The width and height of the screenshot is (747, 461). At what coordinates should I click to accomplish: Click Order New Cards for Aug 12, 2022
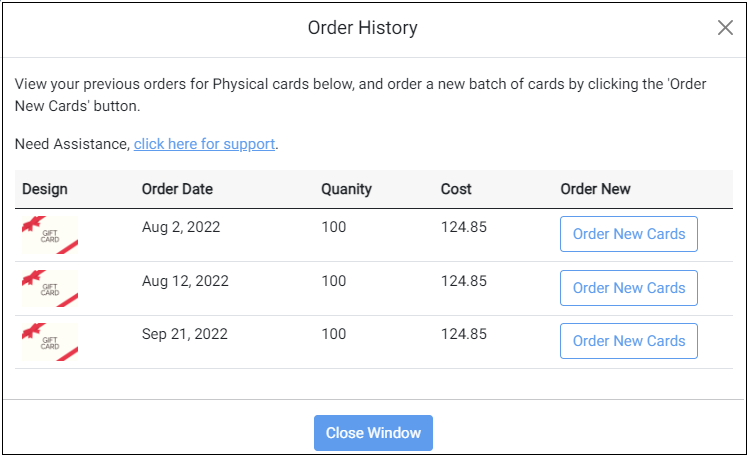628,288
